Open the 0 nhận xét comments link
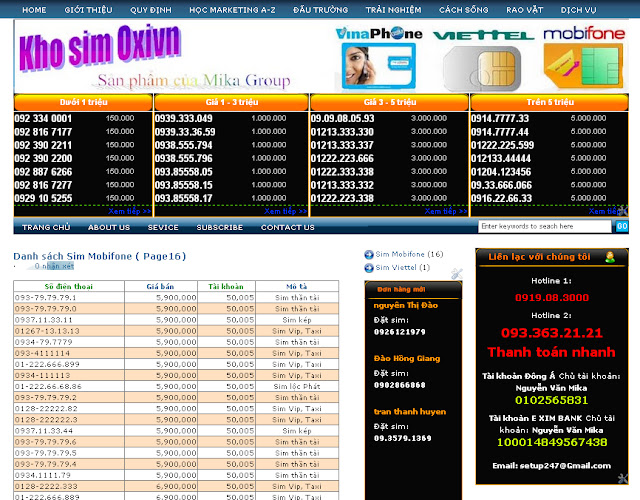 54,266
